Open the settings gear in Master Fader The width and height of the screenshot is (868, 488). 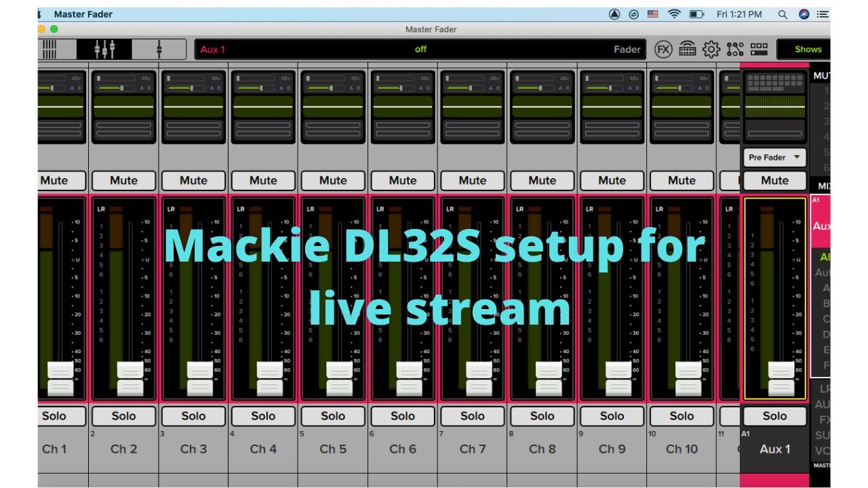pyautogui.click(x=711, y=49)
